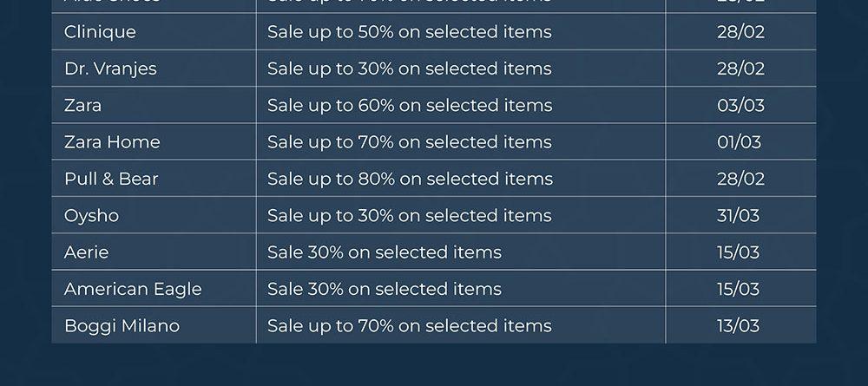Click the 31/03 end date for Oysho
The image size is (868, 386).
[x=738, y=216]
